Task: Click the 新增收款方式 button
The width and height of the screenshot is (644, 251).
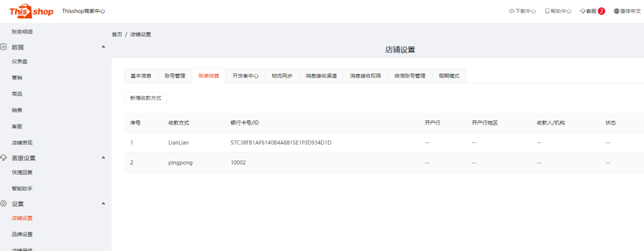Action: click(x=145, y=98)
